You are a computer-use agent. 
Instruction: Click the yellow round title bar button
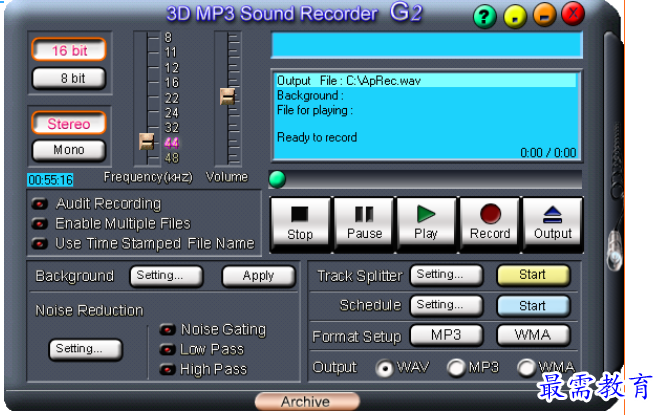pos(515,16)
